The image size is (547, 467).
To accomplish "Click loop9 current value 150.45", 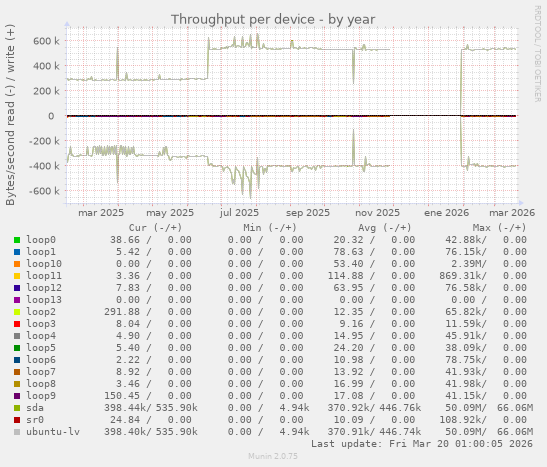I will 122,396.
